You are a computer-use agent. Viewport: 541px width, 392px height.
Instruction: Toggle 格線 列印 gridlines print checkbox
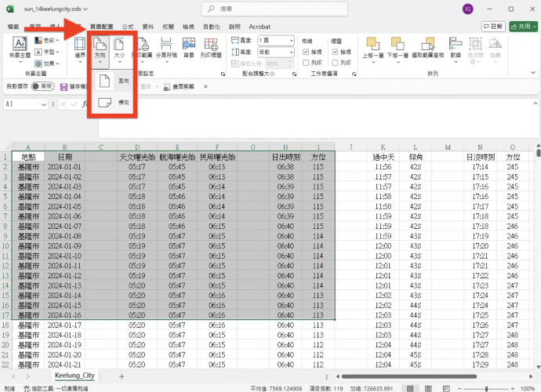pyautogui.click(x=306, y=63)
